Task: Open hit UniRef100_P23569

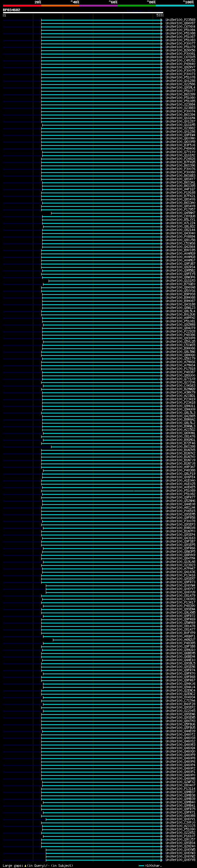Action: click(180, 20)
